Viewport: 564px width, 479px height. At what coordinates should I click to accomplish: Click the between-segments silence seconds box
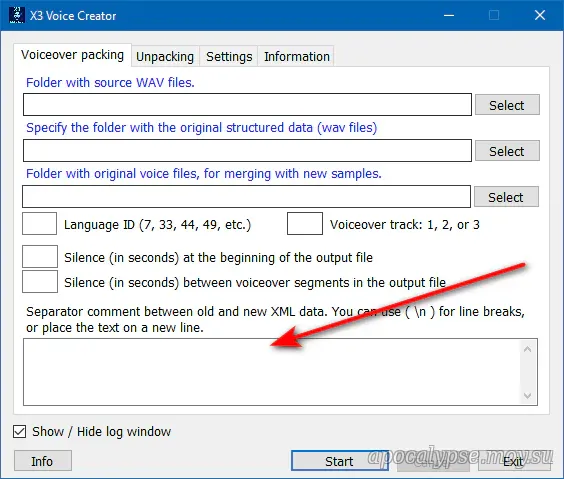(x=40, y=282)
